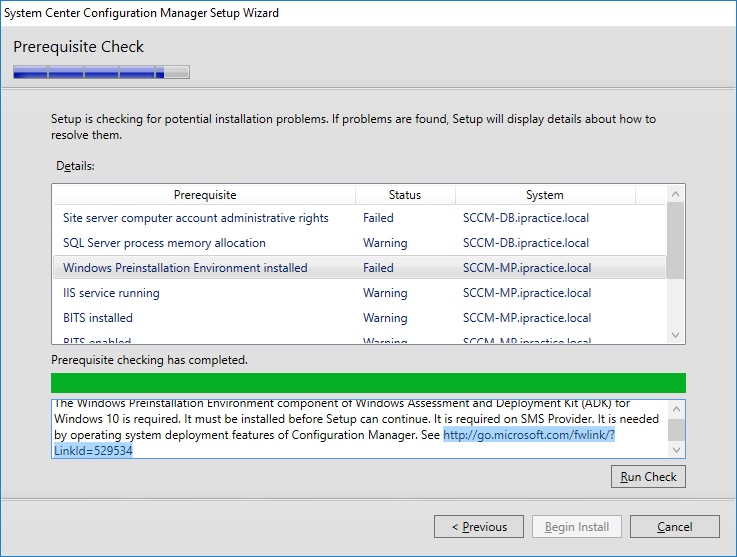Open the go.microsoft.com fwlink hyperlink
Screen dimensions: 737x557
pyautogui.click(x=529, y=435)
